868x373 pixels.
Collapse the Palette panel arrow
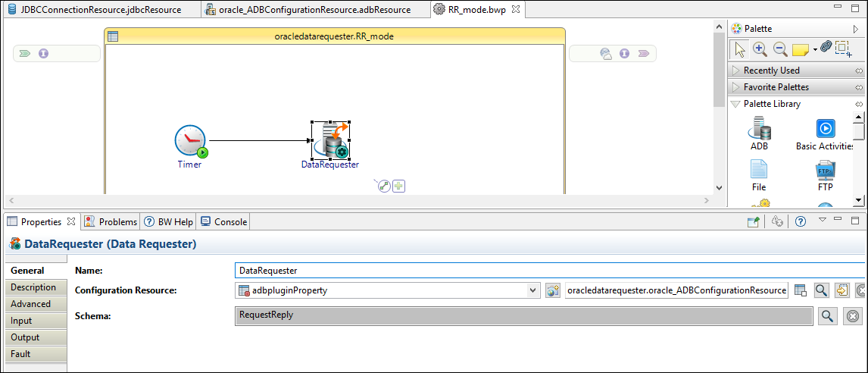click(855, 28)
